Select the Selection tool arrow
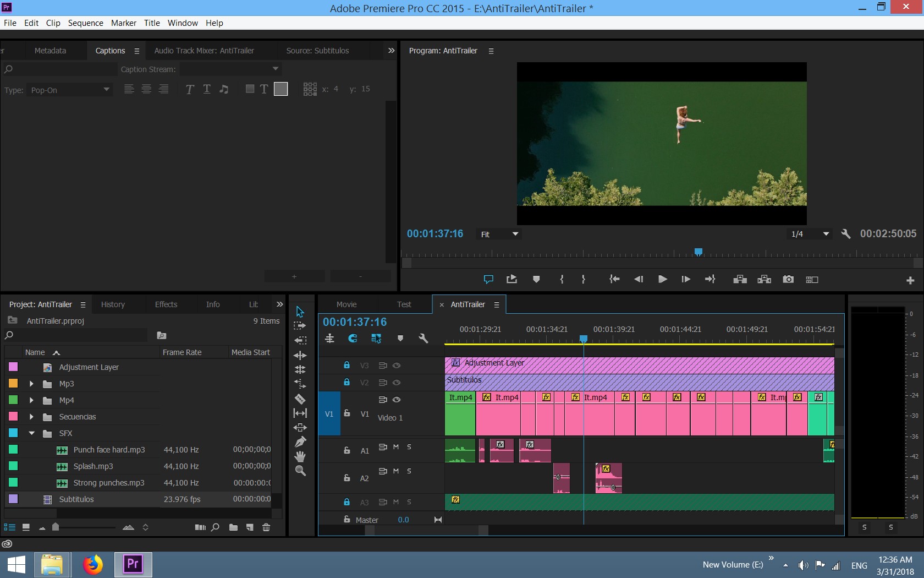Viewport: 924px width, 578px height. click(x=300, y=312)
